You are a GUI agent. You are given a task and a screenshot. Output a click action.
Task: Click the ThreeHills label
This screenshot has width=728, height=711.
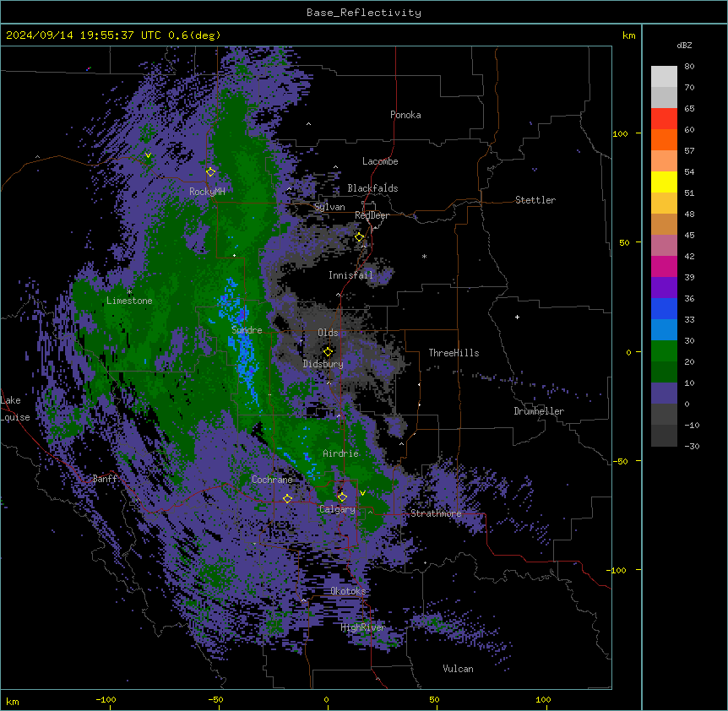(454, 353)
